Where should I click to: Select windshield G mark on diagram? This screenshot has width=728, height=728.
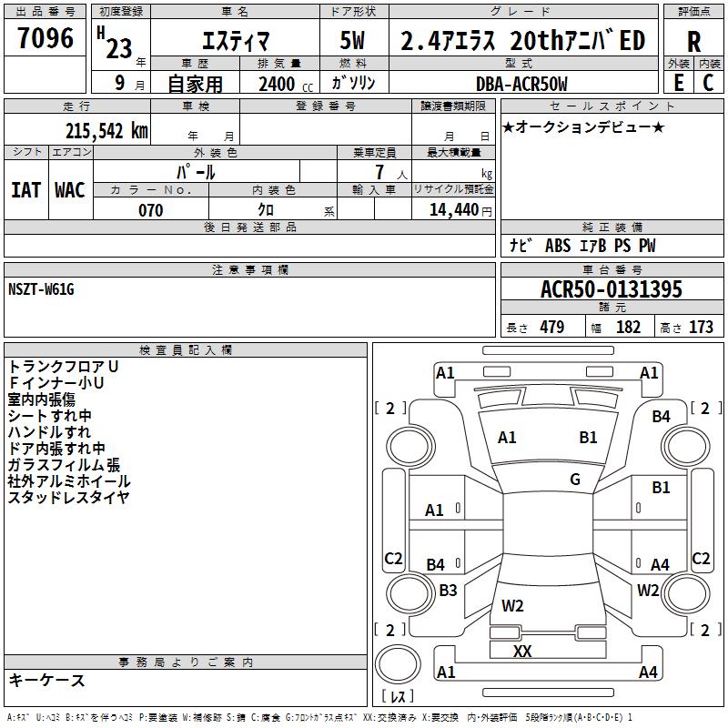point(575,479)
